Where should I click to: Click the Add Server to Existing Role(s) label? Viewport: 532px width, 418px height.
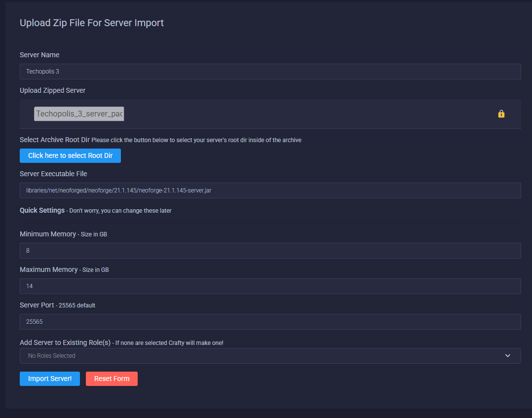coord(65,342)
